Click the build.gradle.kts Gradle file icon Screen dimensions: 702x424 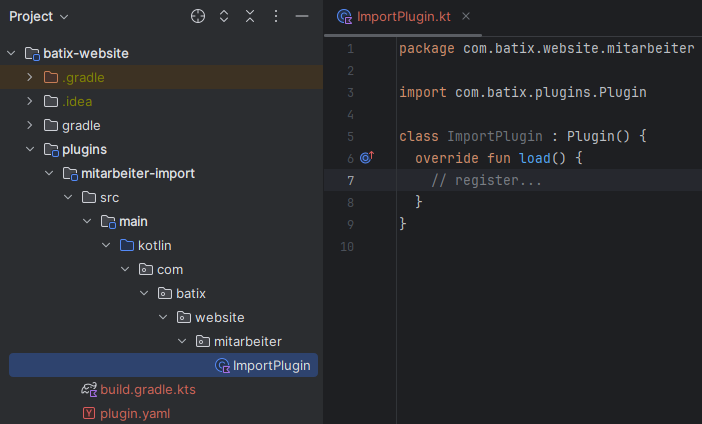pyautogui.click(x=89, y=389)
